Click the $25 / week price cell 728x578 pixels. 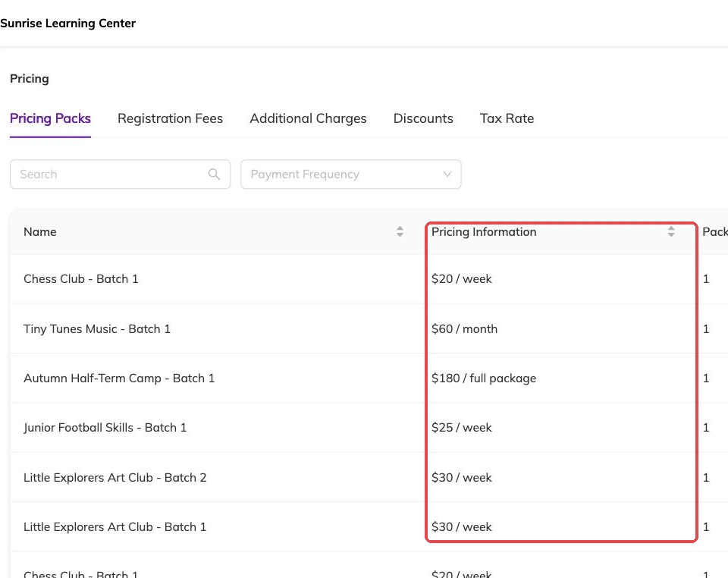462,428
